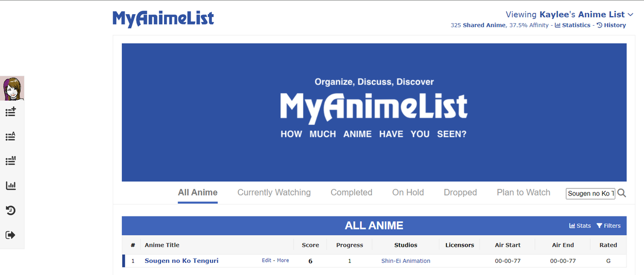Click the 37.5% Affinity text
The height and width of the screenshot is (275, 644).
(x=529, y=25)
